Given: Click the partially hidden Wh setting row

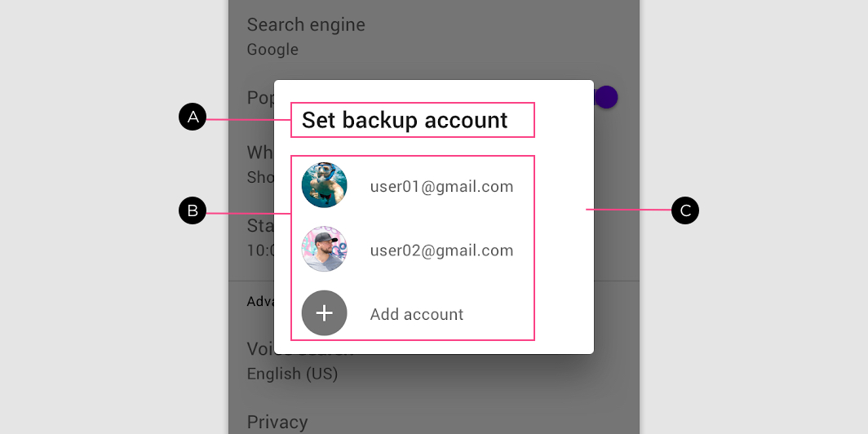Looking at the screenshot, I should 260,164.
